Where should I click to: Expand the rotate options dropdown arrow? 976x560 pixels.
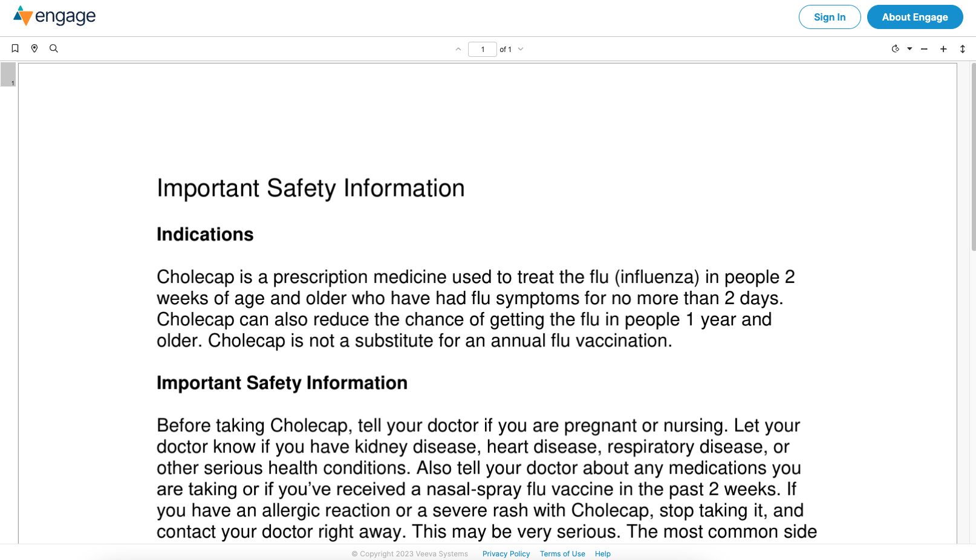point(909,49)
